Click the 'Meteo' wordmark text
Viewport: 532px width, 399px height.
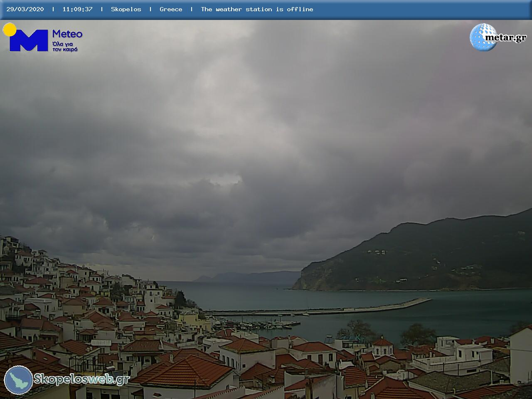(x=67, y=34)
